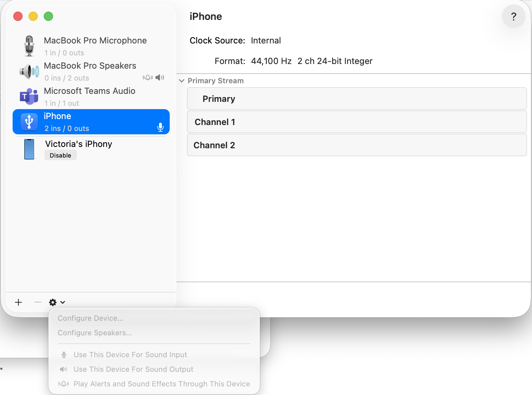Select MacBook Pro Speakers in device list
Image resolution: width=532 pixels, height=395 pixels.
(91, 71)
